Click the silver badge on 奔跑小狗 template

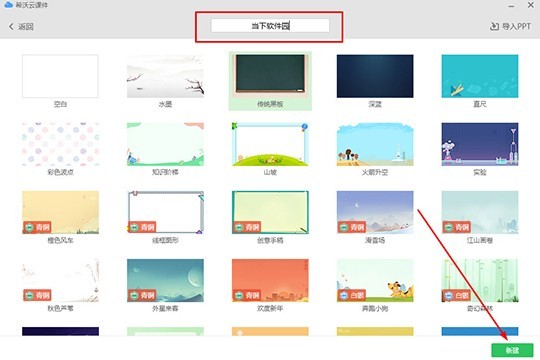352,295
